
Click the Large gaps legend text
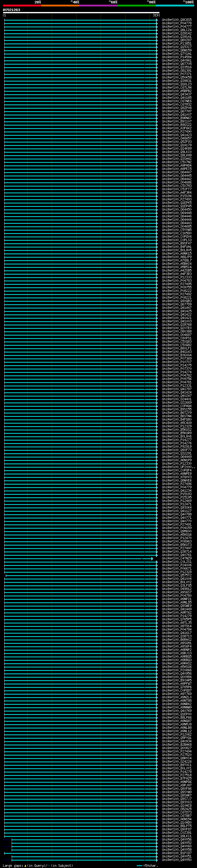pos(38,865)
